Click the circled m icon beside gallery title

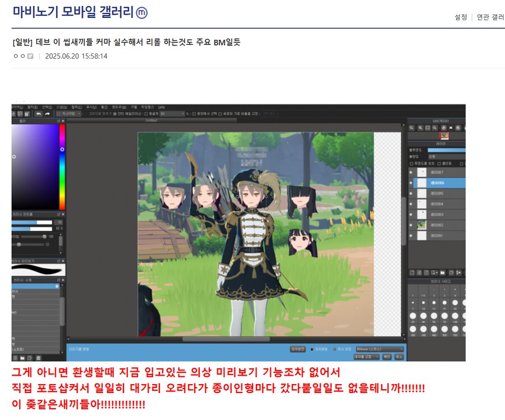pos(142,13)
